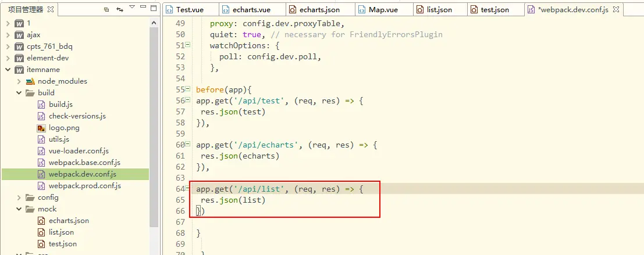644x255 pixels.
Task: Switch to Map.vue tab
Action: [x=383, y=9]
